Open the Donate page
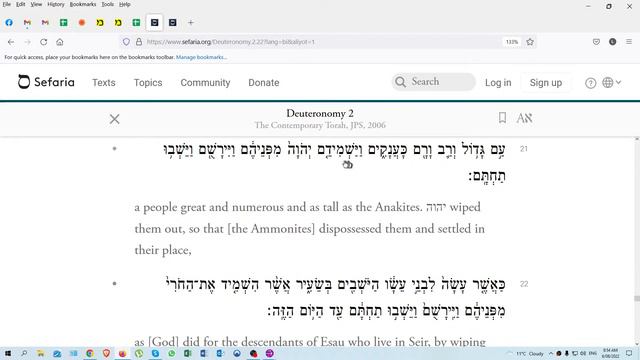 tap(264, 83)
